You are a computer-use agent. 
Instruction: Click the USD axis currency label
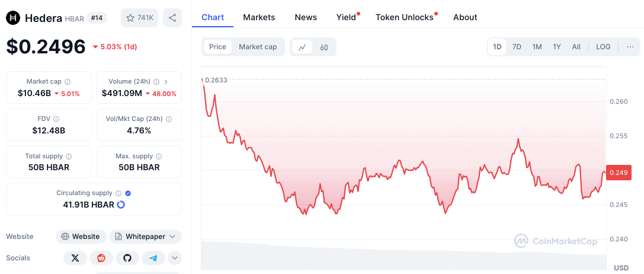click(x=621, y=268)
